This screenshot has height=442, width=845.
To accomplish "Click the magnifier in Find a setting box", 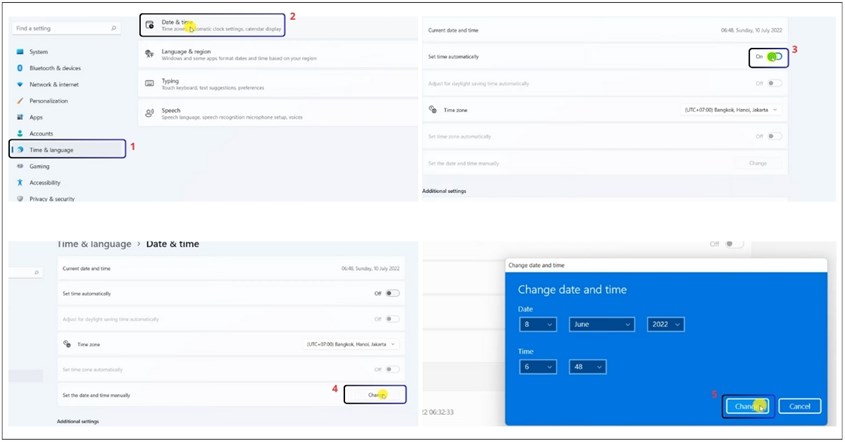I will click(x=113, y=28).
